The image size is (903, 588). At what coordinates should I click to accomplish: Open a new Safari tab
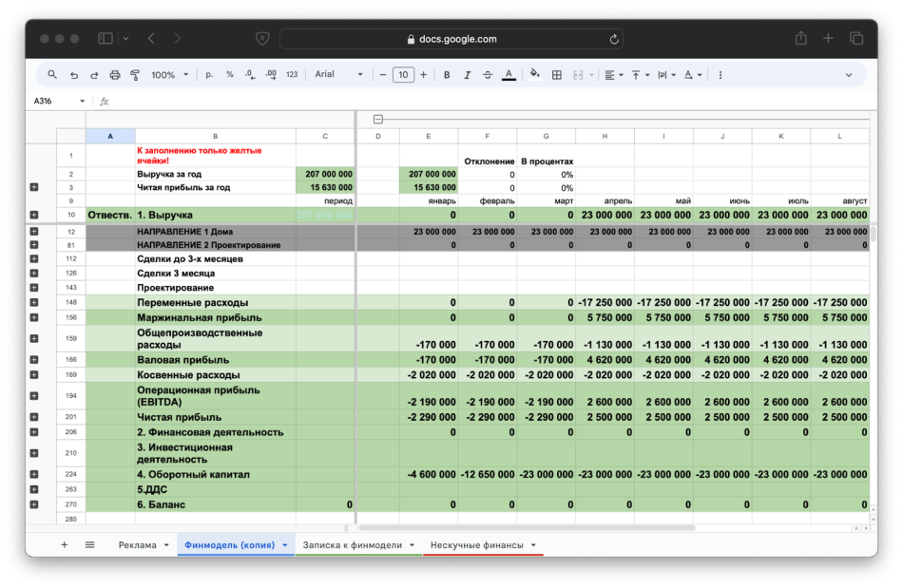(x=828, y=39)
